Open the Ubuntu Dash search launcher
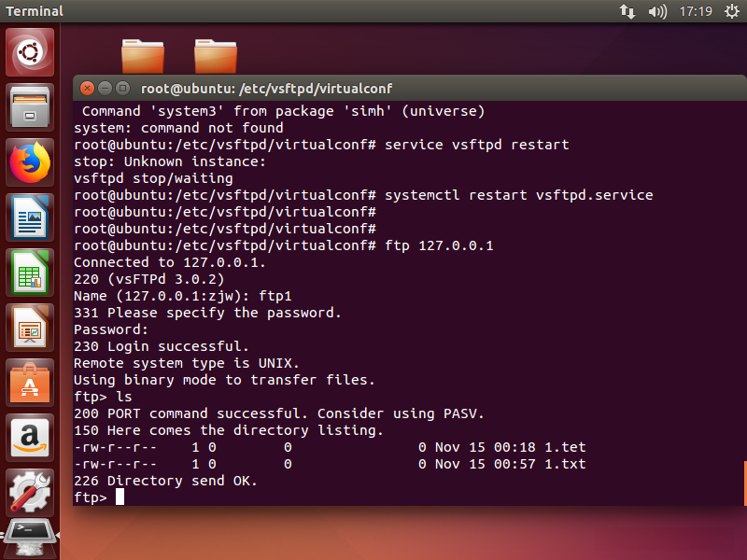 30,52
